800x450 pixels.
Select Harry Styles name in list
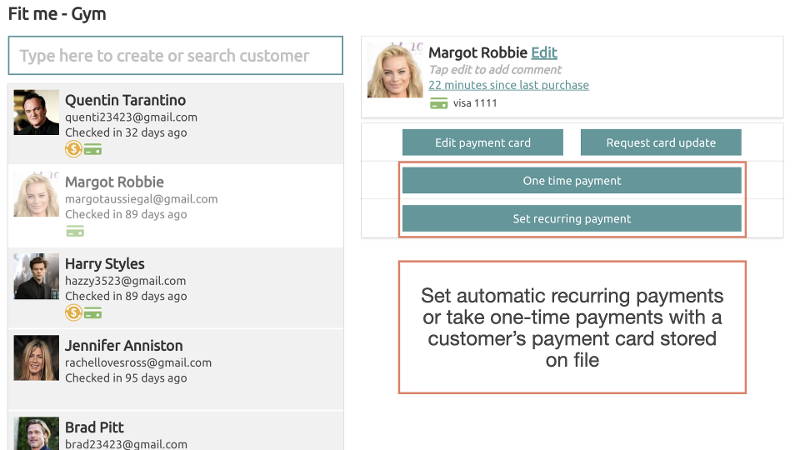coord(105,264)
